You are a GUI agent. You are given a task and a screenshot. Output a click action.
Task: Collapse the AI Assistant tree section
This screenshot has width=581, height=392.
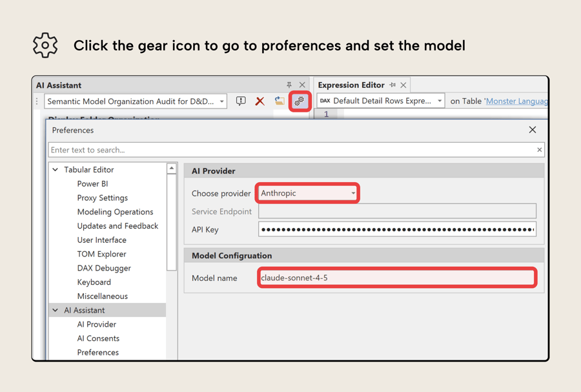point(55,310)
